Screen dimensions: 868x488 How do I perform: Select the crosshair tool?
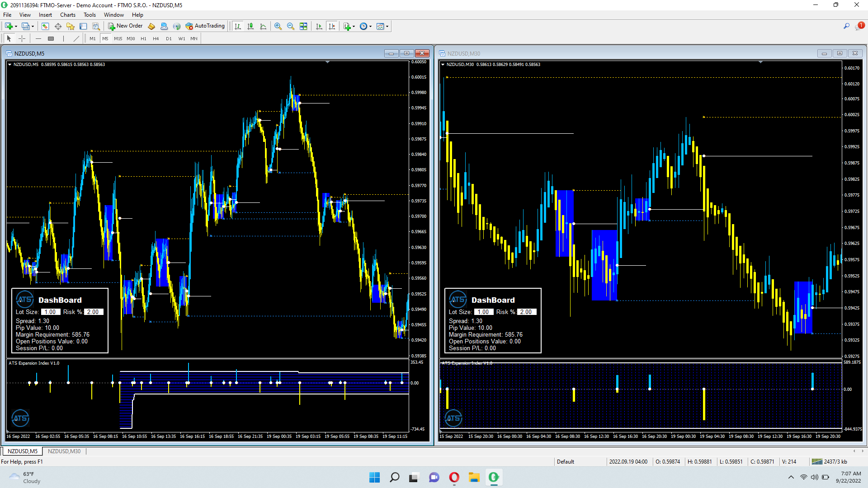pos(22,38)
